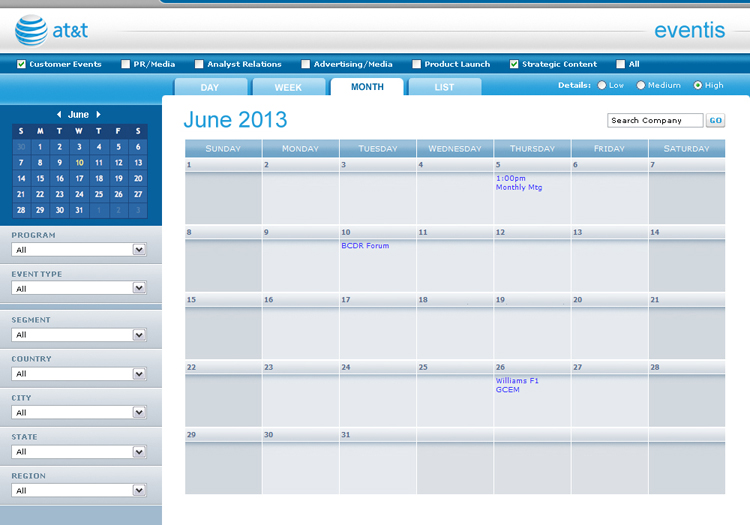
Task: Open the State dropdown
Action: [79, 451]
